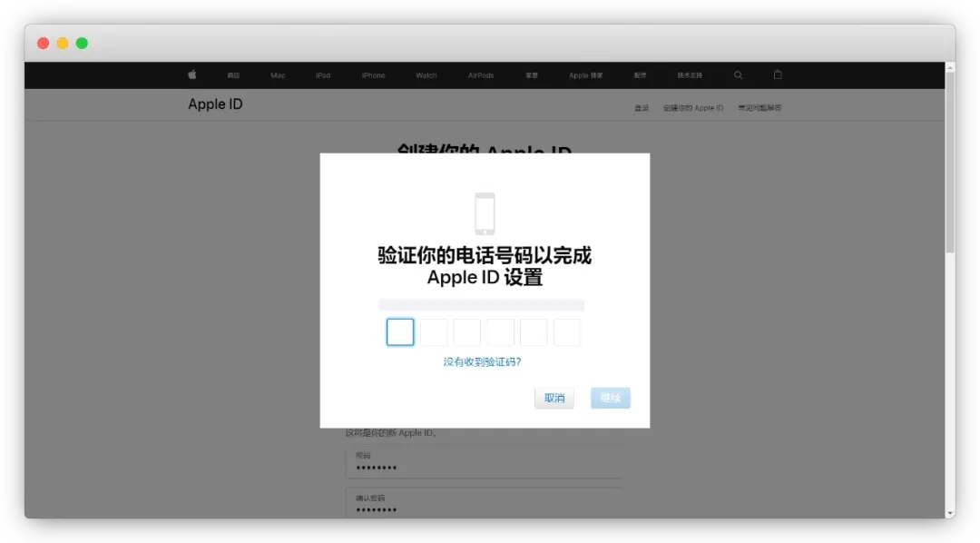The height and width of the screenshot is (543, 980).
Task: Open the search magnifier icon in the nav bar
Action: click(738, 75)
